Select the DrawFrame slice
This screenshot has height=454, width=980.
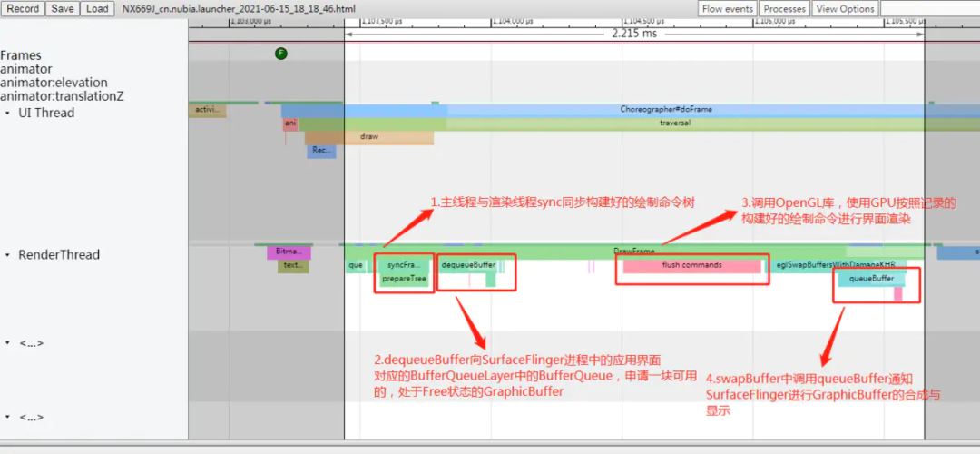[x=634, y=252]
